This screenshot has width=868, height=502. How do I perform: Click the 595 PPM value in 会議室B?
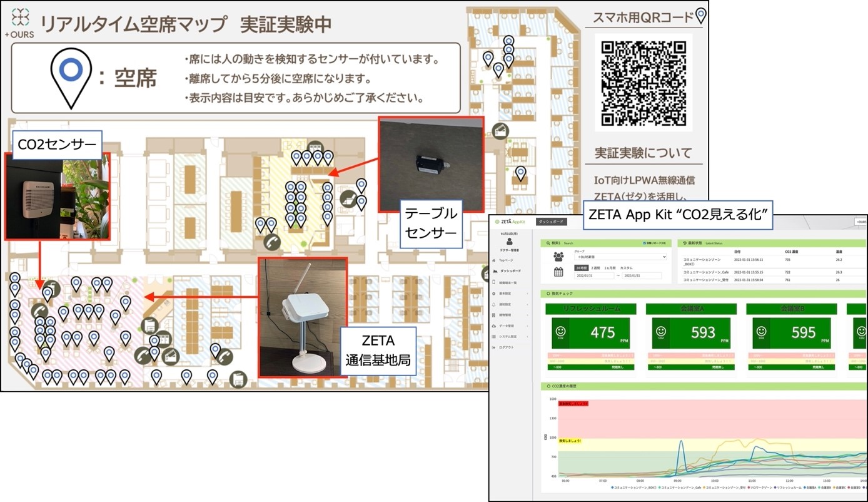(x=804, y=332)
